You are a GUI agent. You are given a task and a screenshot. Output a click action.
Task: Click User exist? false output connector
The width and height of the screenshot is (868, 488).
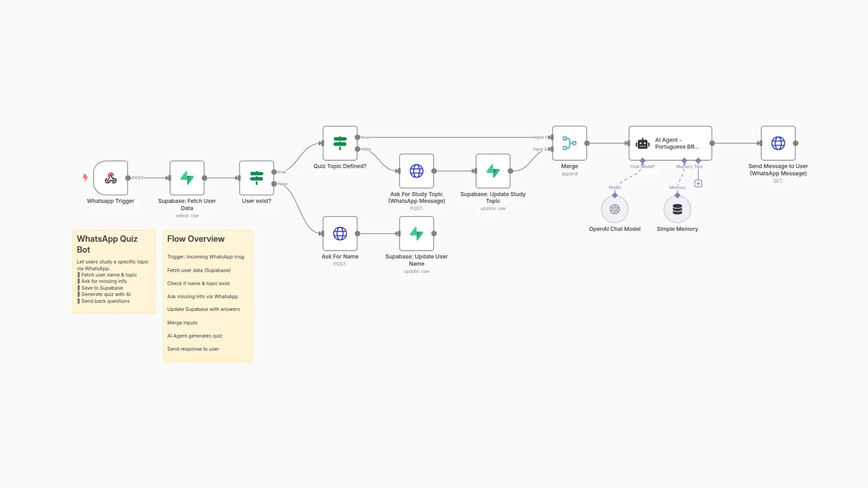(274, 184)
